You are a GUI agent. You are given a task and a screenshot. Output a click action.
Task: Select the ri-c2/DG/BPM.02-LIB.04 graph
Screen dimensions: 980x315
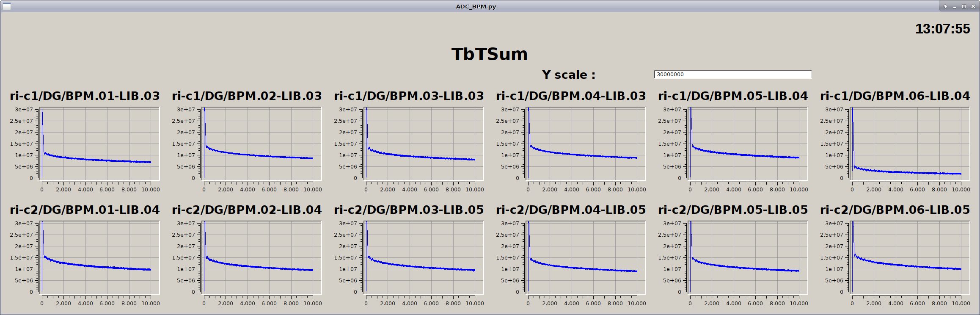tap(262, 257)
